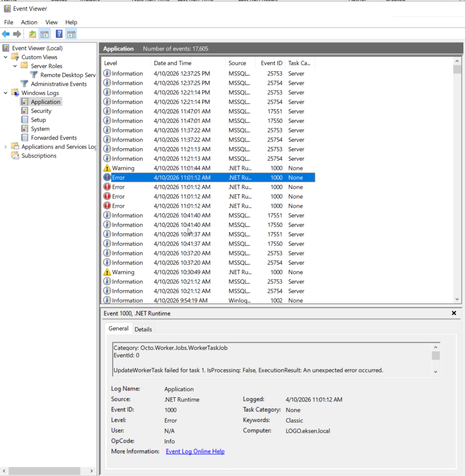Sort by Event ID column header
465x476 pixels.
pos(270,63)
